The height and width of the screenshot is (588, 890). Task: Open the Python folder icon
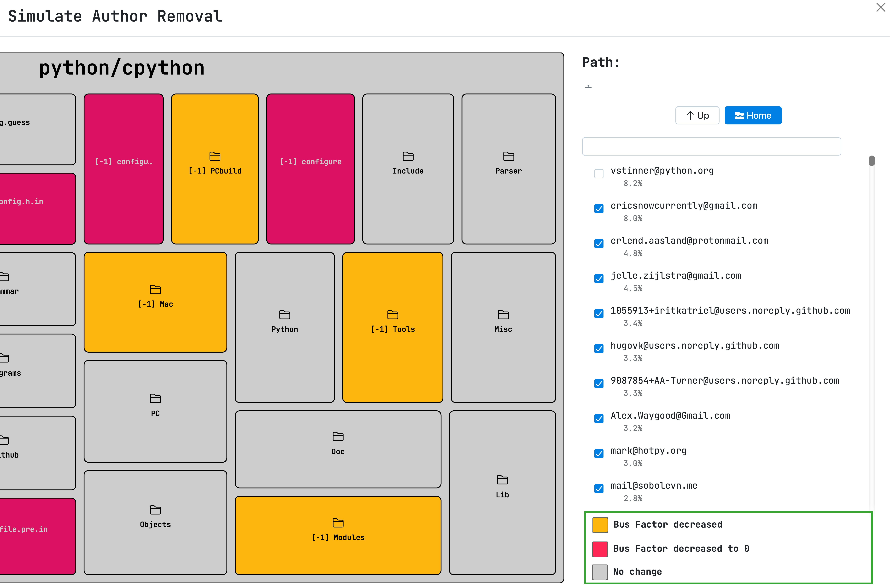[285, 315]
